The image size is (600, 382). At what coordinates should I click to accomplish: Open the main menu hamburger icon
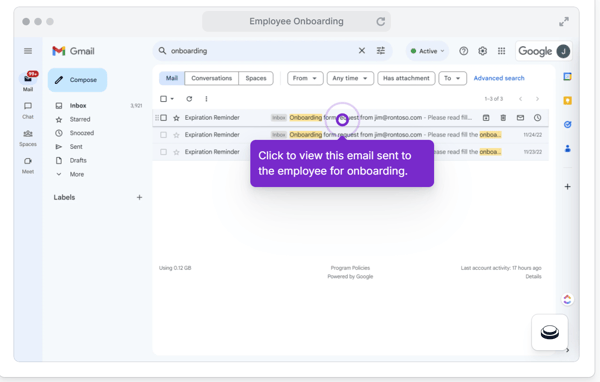click(28, 51)
